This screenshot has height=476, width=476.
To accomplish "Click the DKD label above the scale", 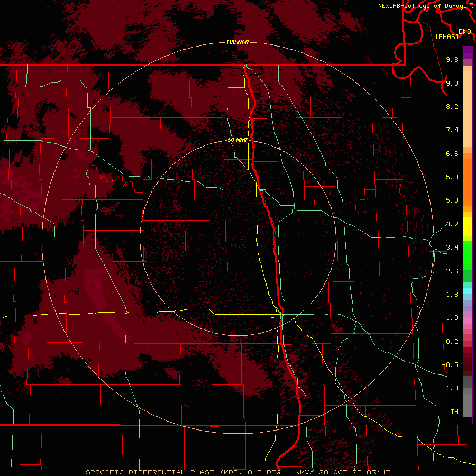I will tap(465, 32).
